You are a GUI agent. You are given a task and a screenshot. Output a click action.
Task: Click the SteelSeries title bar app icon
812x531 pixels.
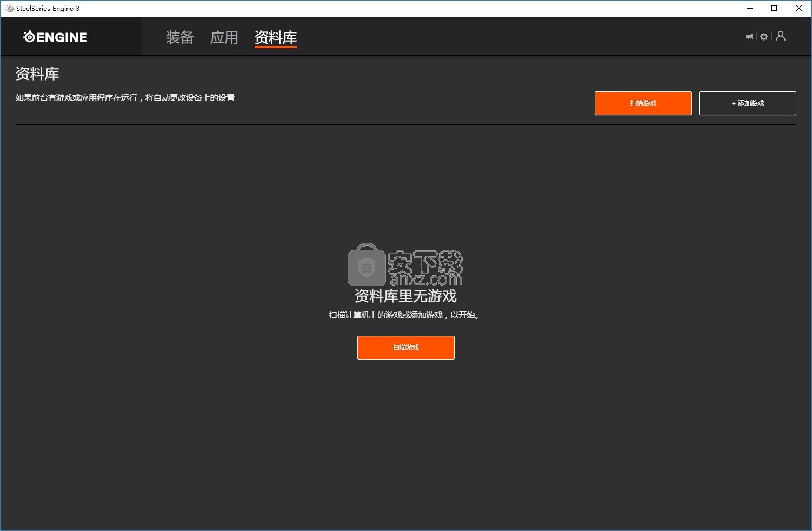pyautogui.click(x=9, y=8)
